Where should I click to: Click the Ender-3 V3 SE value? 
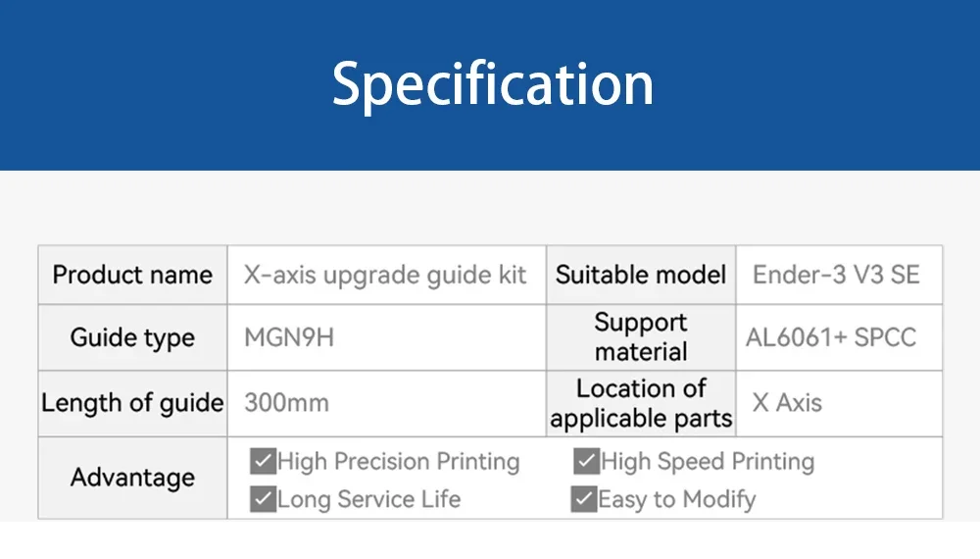pyautogui.click(x=836, y=276)
